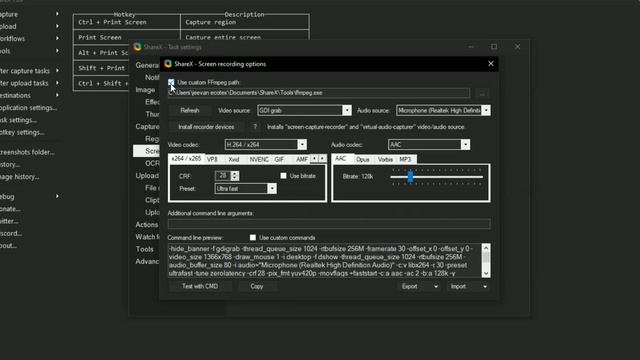Expand the Capture submenu in main window
640x360 pixels.
point(57,14)
